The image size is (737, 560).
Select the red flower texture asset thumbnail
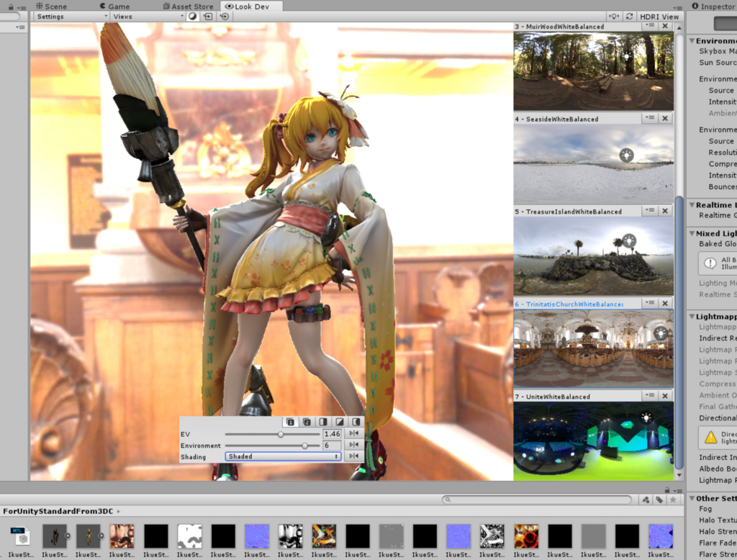click(526, 536)
